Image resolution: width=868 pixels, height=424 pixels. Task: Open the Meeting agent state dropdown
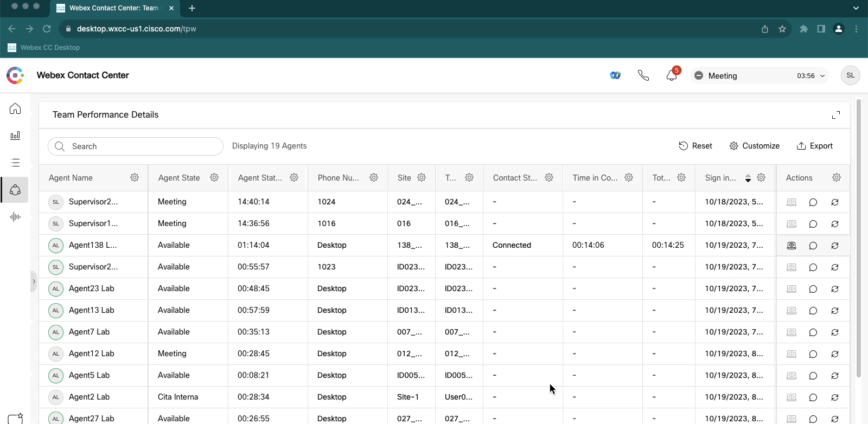tap(759, 76)
